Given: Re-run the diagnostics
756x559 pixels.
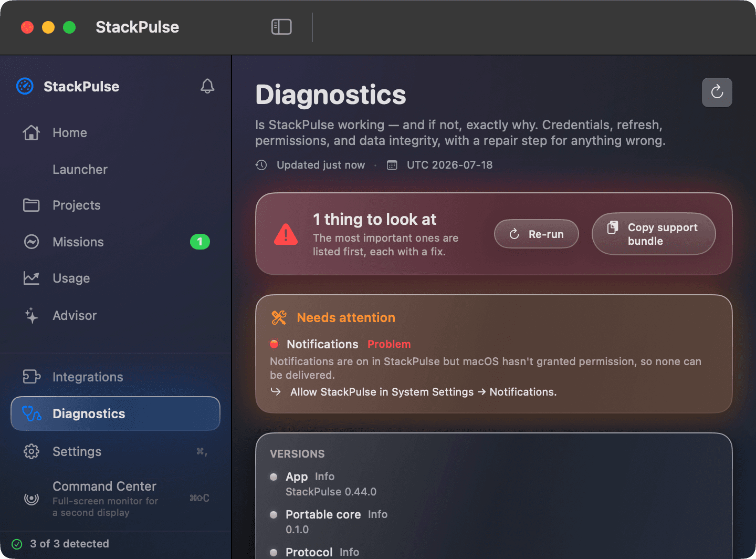Looking at the screenshot, I should 537,234.
